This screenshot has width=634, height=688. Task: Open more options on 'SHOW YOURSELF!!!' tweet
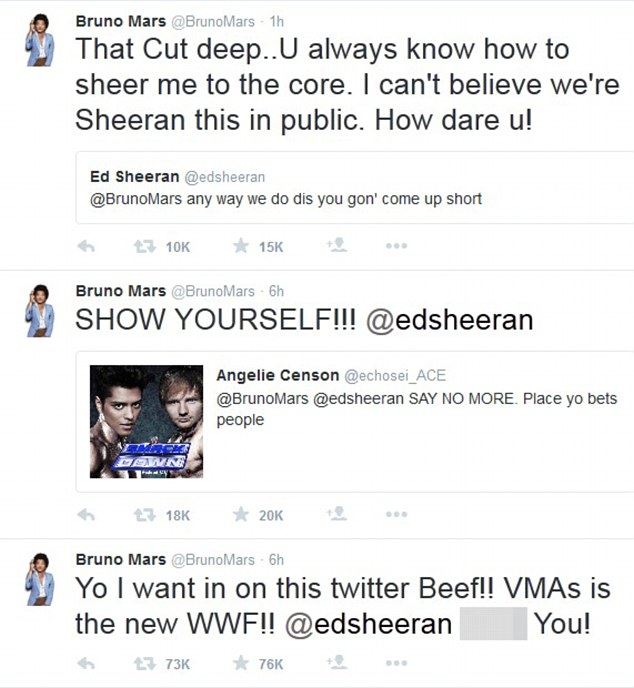click(x=396, y=515)
